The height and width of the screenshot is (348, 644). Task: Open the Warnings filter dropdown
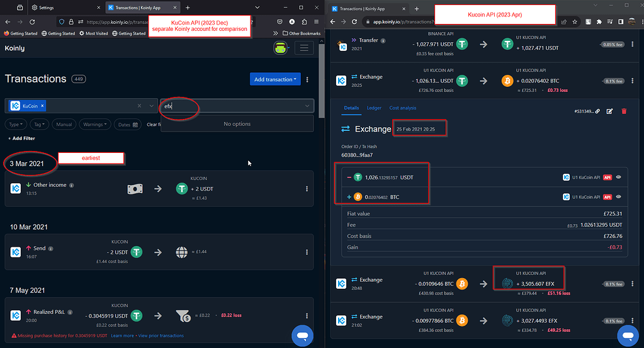click(95, 125)
